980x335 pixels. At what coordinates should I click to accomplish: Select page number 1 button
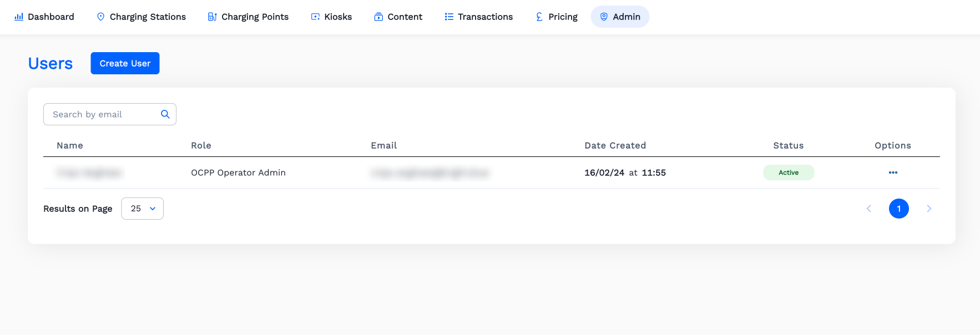point(899,209)
